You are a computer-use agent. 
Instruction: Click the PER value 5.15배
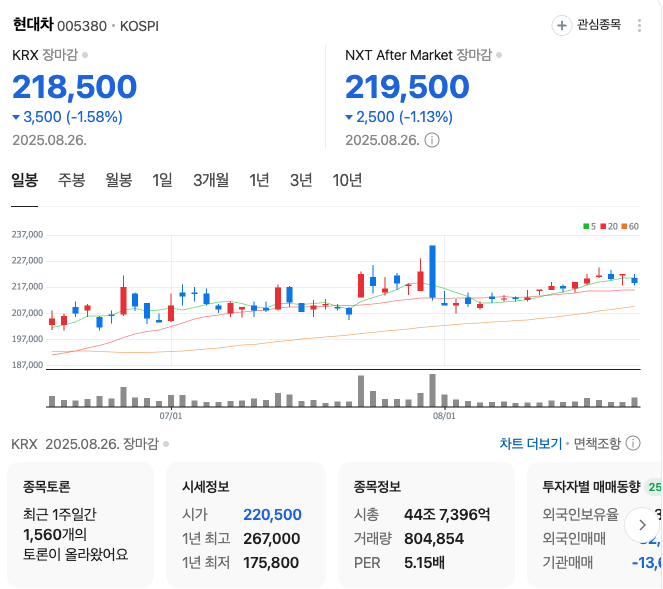click(424, 563)
